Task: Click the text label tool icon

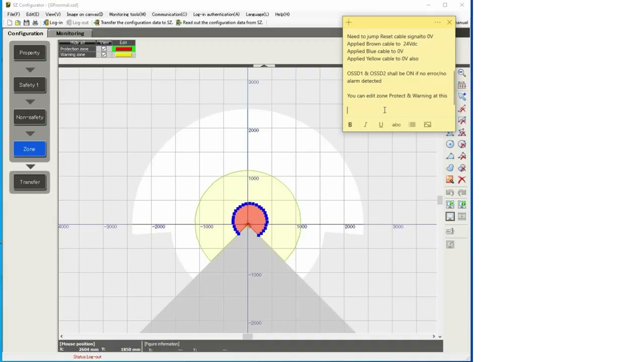Action: (x=450, y=231)
